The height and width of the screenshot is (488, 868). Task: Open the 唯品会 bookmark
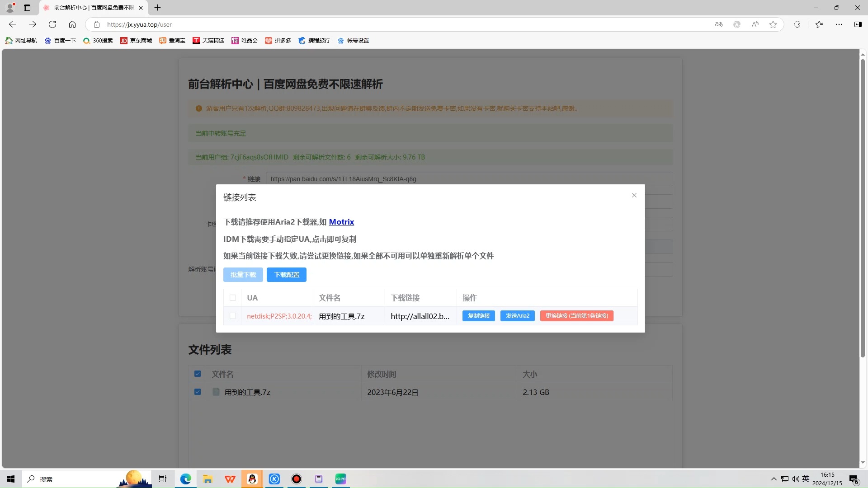coord(245,41)
